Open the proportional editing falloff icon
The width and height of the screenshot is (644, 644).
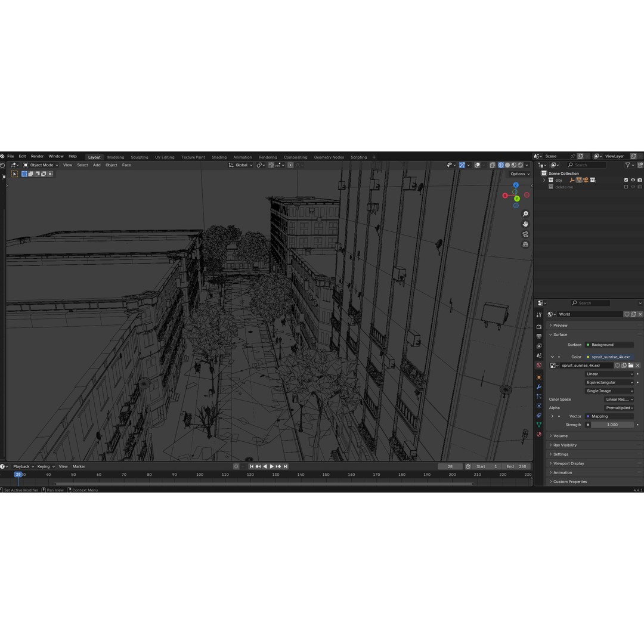(296, 165)
